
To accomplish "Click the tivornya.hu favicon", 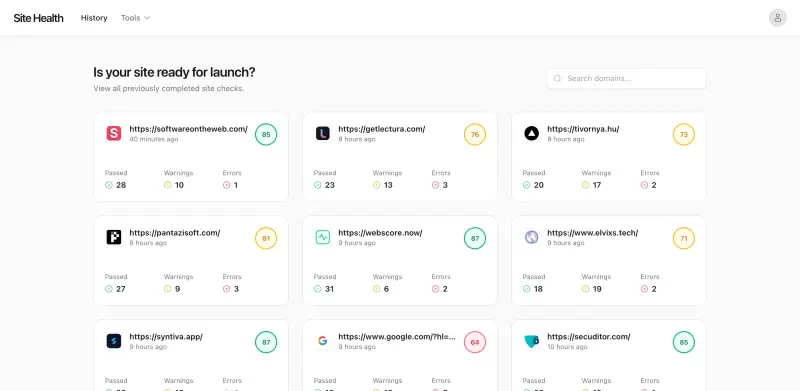I will coord(532,134).
